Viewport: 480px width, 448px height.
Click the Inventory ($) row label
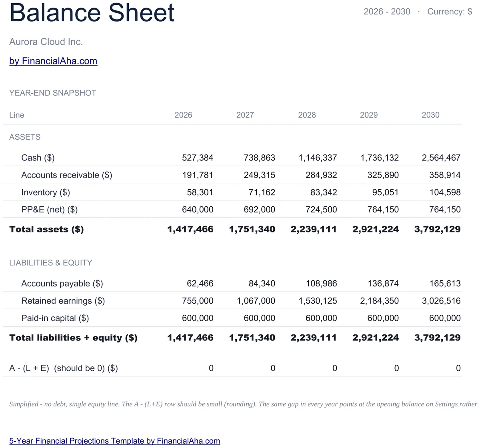pos(46,192)
